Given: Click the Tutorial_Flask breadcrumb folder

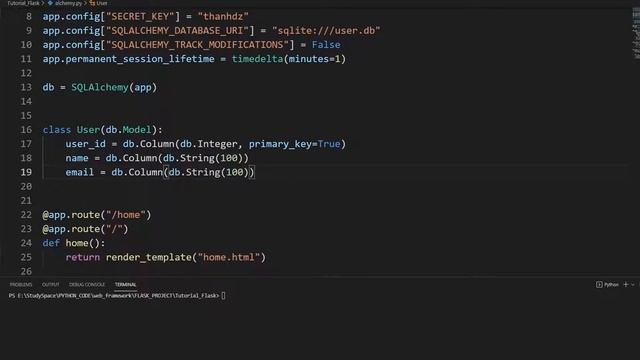Looking at the screenshot, I should click(23, 3).
